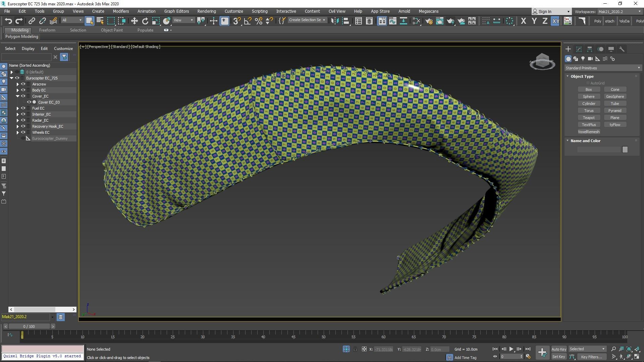Open the Modify command panel tab
Viewport: 644px width, 362px height.
[x=579, y=49]
